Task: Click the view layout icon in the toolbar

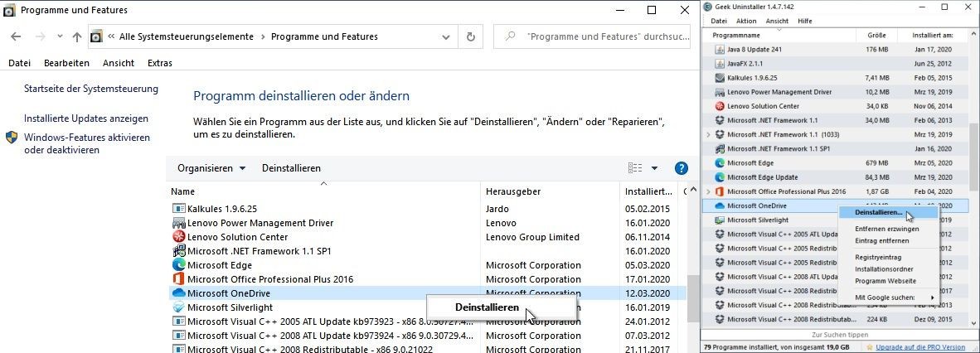Action: [x=635, y=168]
